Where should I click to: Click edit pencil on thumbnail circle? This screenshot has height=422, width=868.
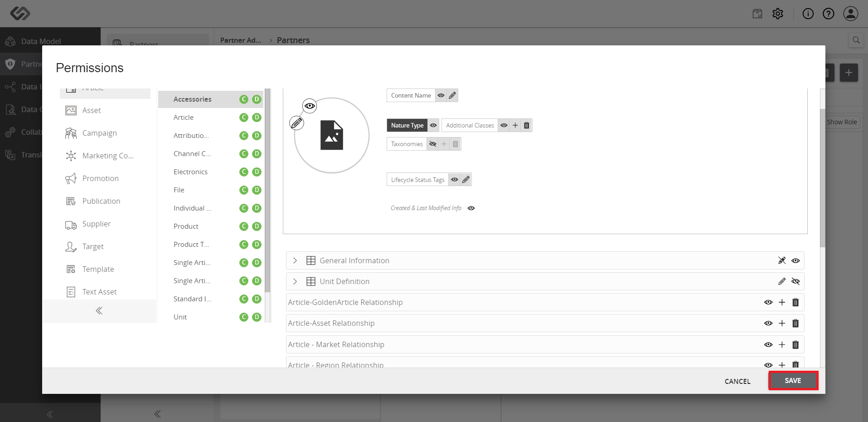pyautogui.click(x=297, y=123)
